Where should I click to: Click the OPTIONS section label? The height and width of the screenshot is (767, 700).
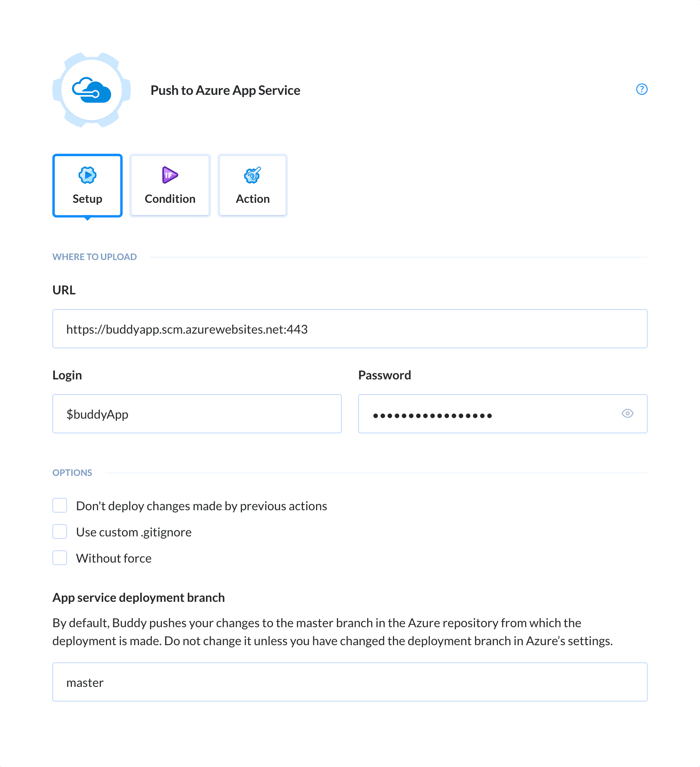(72, 472)
